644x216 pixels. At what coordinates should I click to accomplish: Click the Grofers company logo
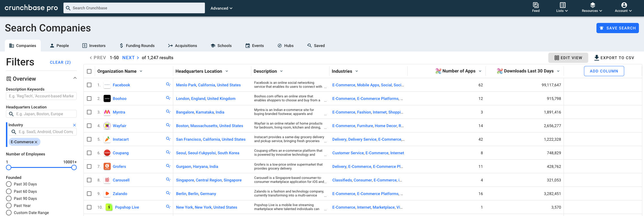click(x=107, y=166)
